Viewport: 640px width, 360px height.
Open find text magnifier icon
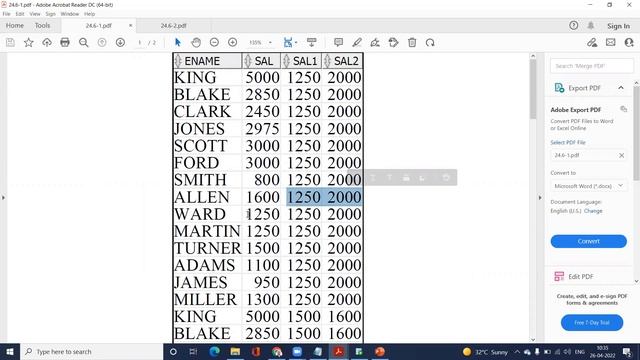[x=84, y=42]
